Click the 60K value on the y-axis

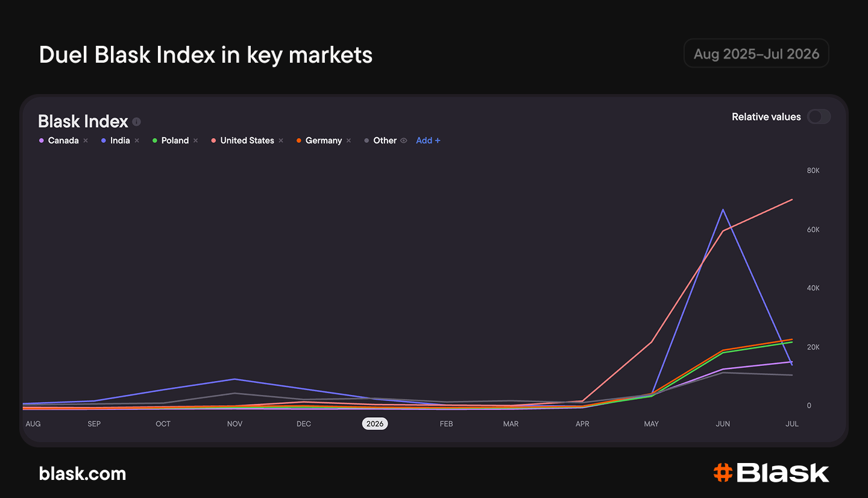[x=813, y=230]
